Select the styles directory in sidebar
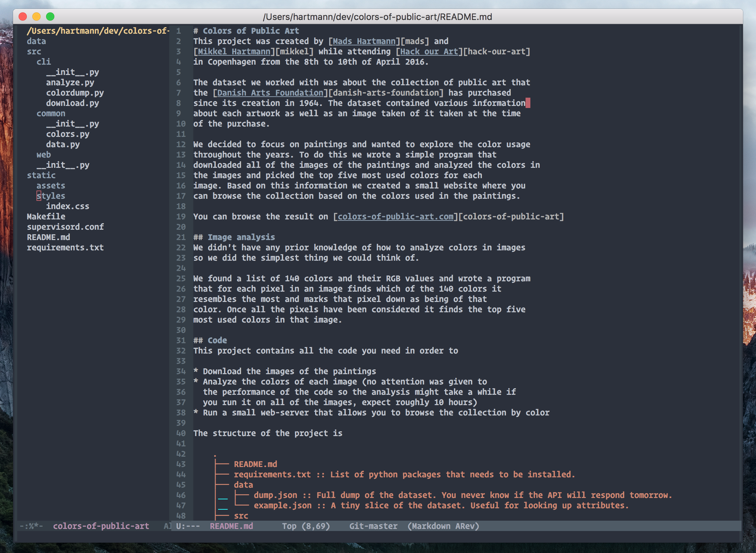756x553 pixels. (51, 196)
